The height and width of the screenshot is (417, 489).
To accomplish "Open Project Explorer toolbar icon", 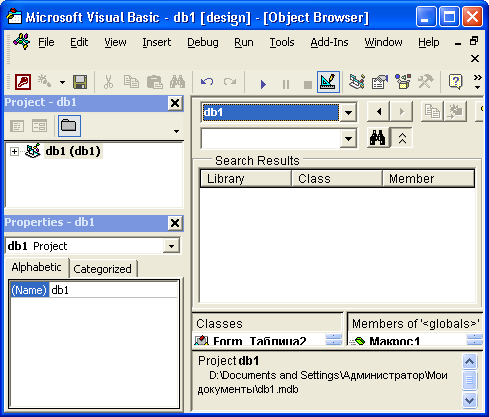I will tap(357, 82).
